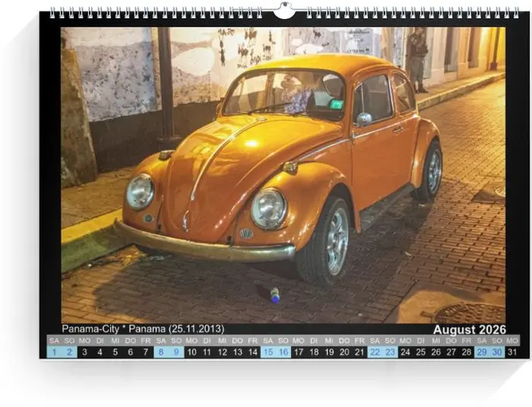532x407 pixels.
Task: Select Saturday the 8th
Action: (x=161, y=352)
